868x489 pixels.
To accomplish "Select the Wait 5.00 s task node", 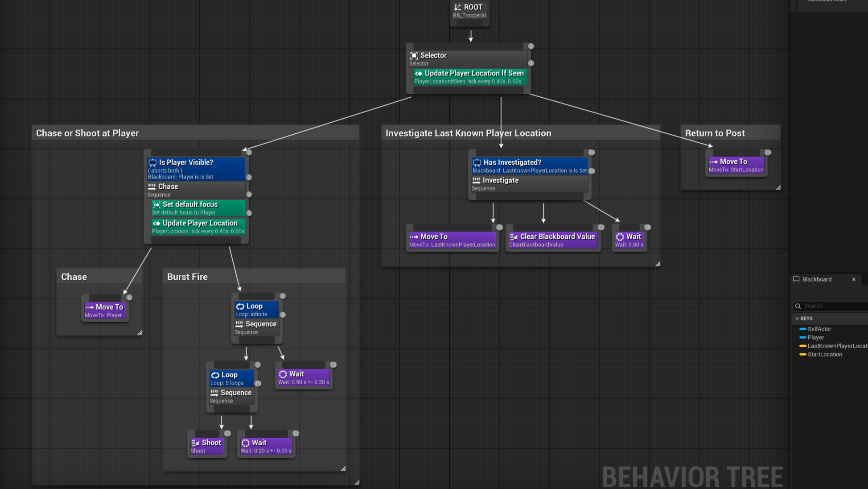I will (629, 240).
